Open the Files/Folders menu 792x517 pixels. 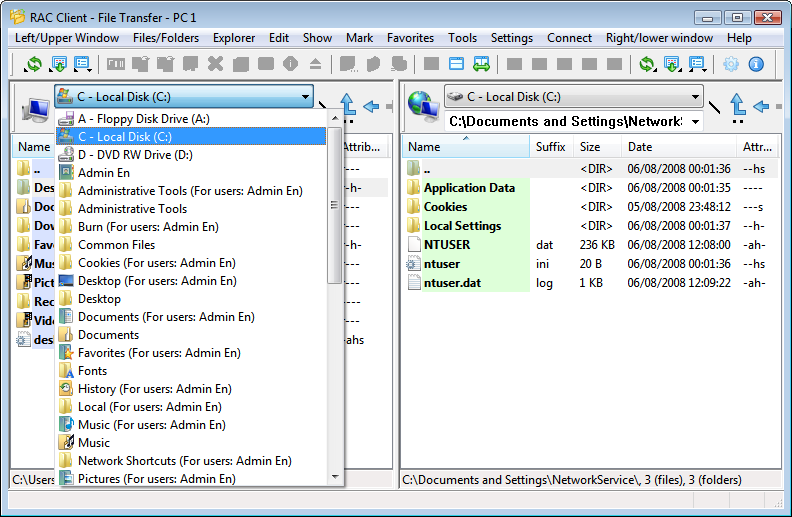(166, 38)
